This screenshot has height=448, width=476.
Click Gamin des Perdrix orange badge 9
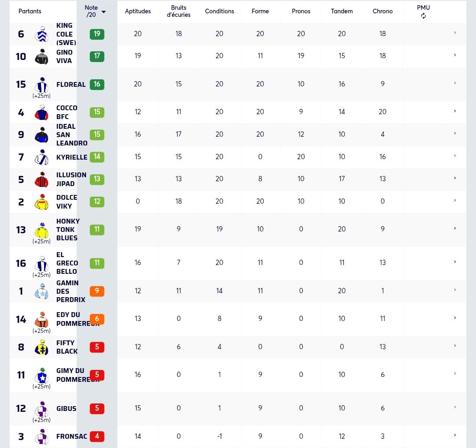coord(97,291)
